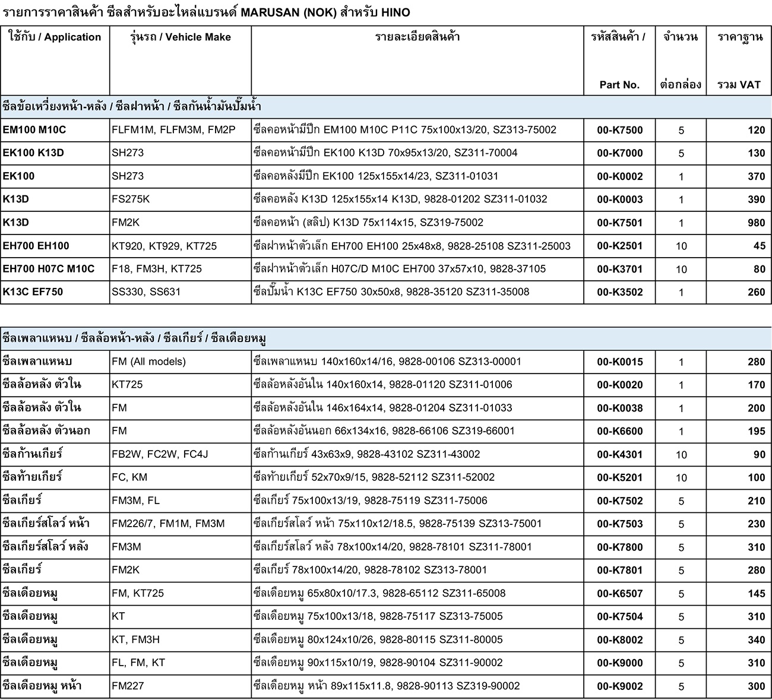Select price 145 for 00-K6507
Viewport: 772px width, 700px height.
tap(756, 593)
